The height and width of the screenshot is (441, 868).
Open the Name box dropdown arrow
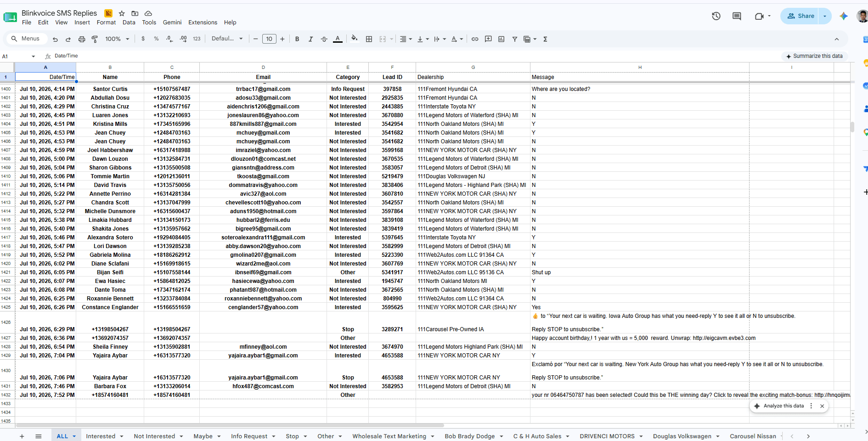(33, 57)
